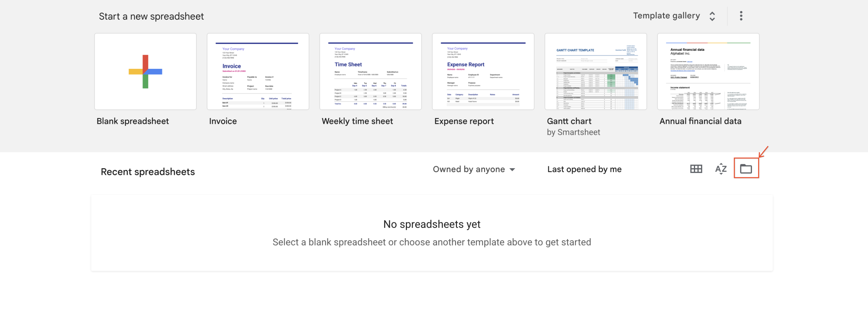
Task: Click the Weekly time sheet label
Action: tap(357, 121)
